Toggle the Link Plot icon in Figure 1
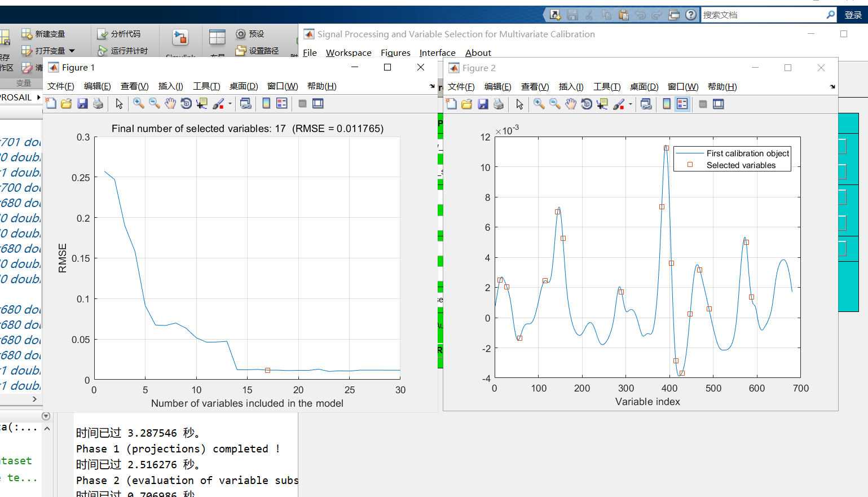868x497 pixels. 246,104
